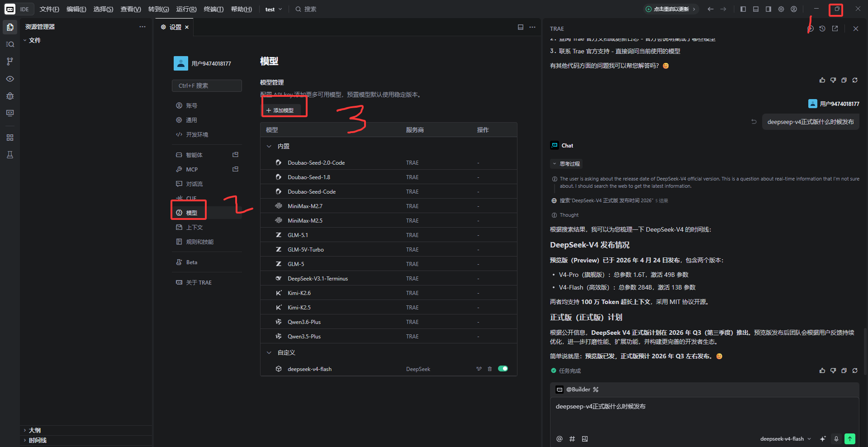The image size is (868, 447).
Task: Click the title bar 搜索 search box
Action: [x=306, y=9]
